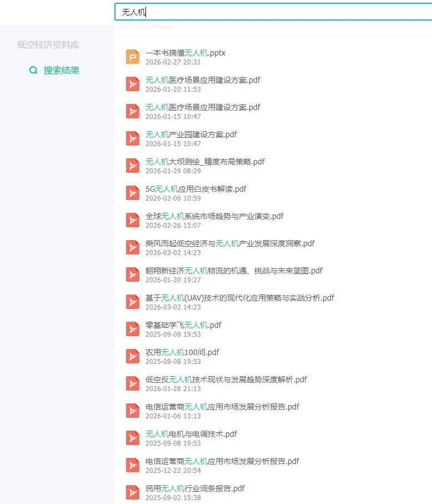Screen dimensions: 432x504
Task: Open the 低空经济资料库 sidebar entry
Action: (48, 44)
